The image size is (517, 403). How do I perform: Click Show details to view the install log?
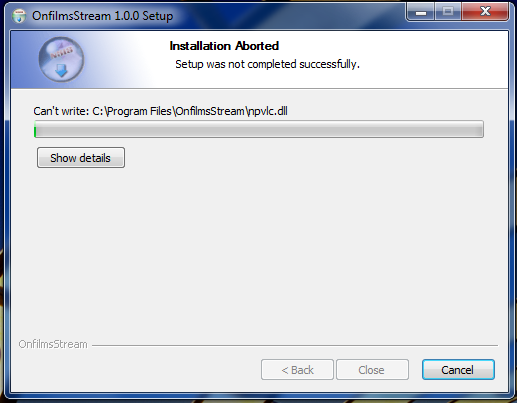81,158
